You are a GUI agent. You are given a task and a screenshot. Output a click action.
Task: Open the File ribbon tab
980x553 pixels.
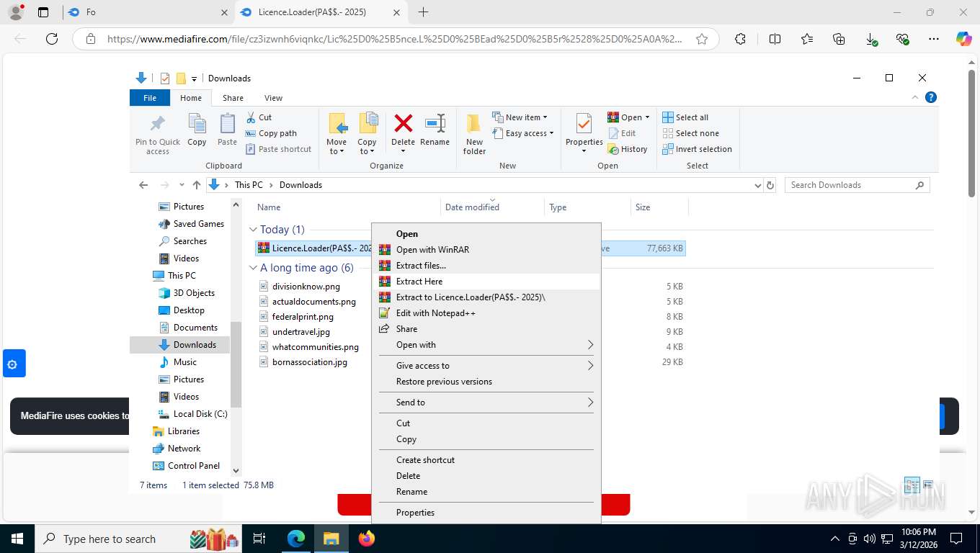tap(150, 98)
